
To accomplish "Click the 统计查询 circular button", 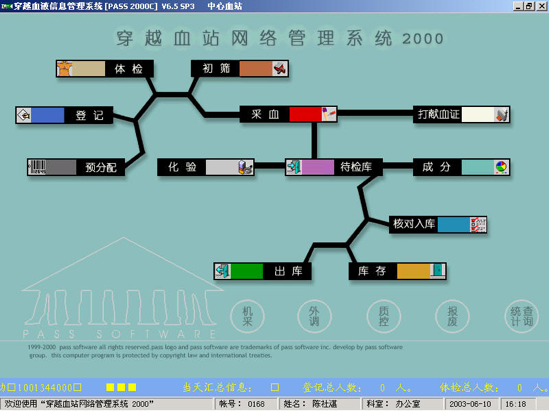I will [x=522, y=316].
